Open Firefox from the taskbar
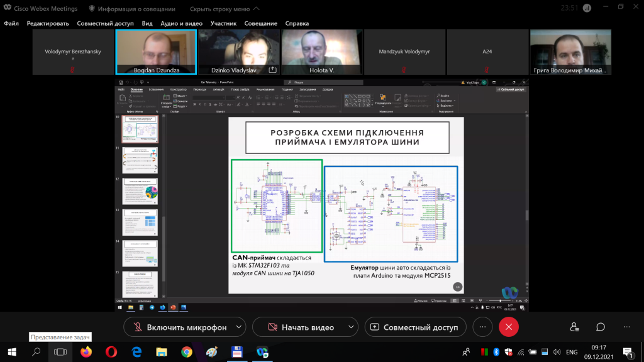Viewport: 644px width, 362px height. (86, 352)
